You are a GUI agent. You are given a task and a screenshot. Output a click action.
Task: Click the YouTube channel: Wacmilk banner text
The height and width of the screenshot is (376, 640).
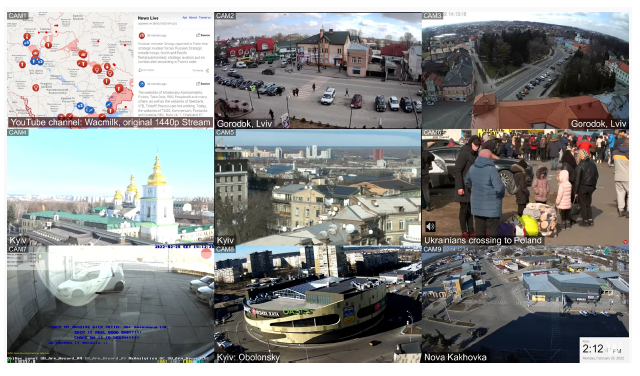tap(110, 122)
